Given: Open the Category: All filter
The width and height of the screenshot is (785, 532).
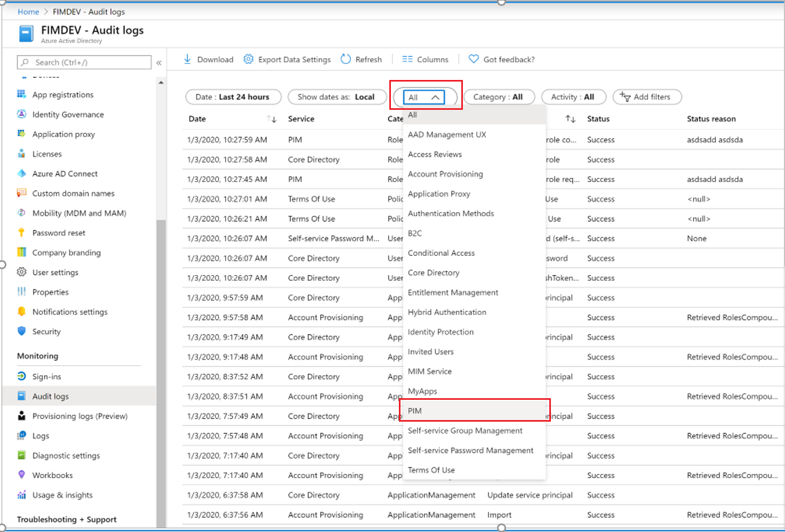Looking at the screenshot, I should [498, 97].
